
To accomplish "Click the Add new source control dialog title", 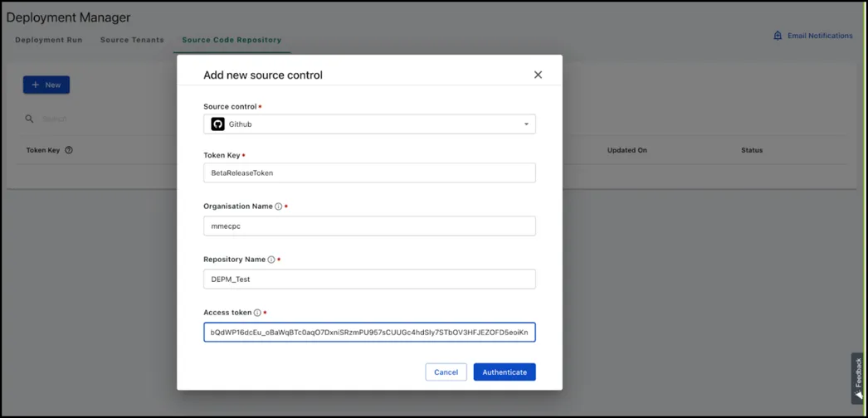I will point(263,75).
